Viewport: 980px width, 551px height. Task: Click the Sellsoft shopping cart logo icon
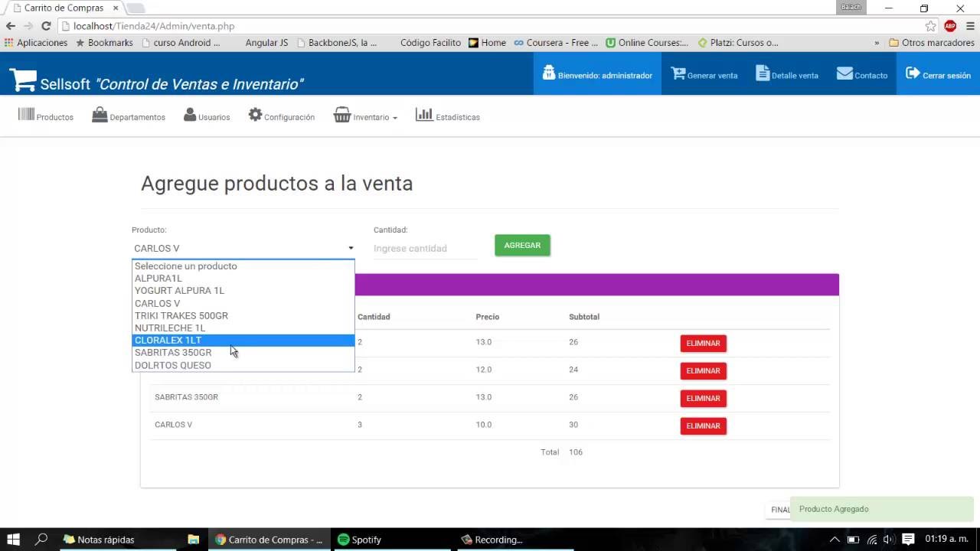(23, 80)
